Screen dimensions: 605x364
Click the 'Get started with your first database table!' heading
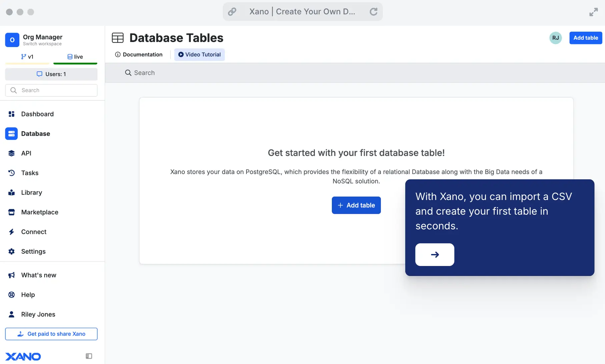(356, 153)
